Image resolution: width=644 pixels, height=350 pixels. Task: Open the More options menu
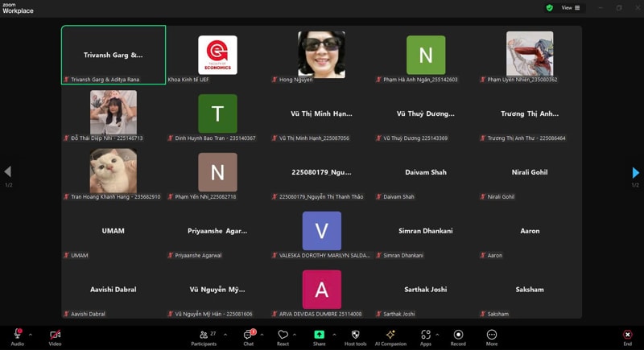pos(491,336)
